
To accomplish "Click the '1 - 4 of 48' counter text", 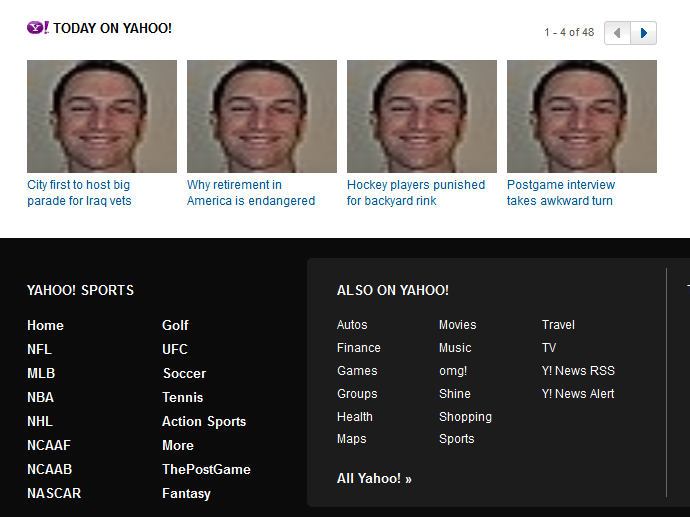I will pos(569,33).
